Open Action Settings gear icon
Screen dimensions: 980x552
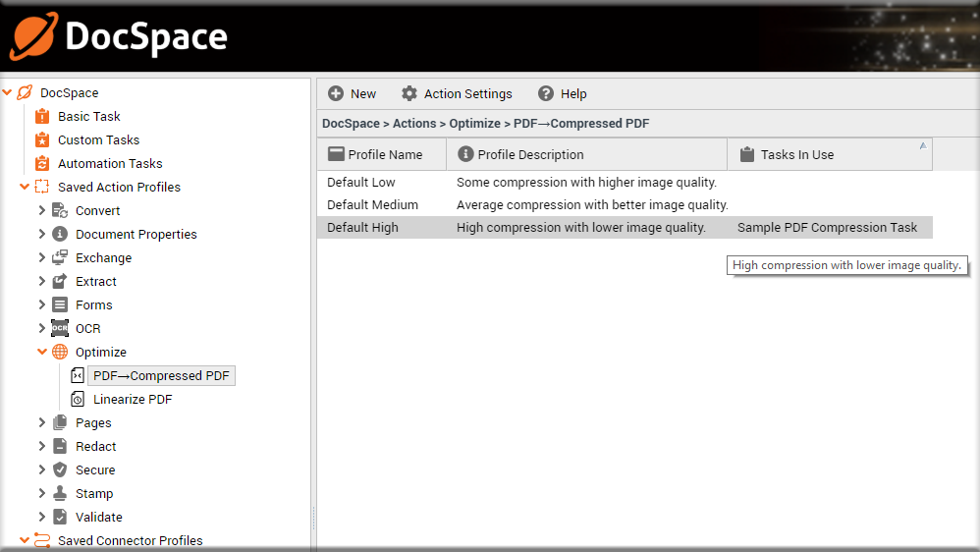pos(409,93)
